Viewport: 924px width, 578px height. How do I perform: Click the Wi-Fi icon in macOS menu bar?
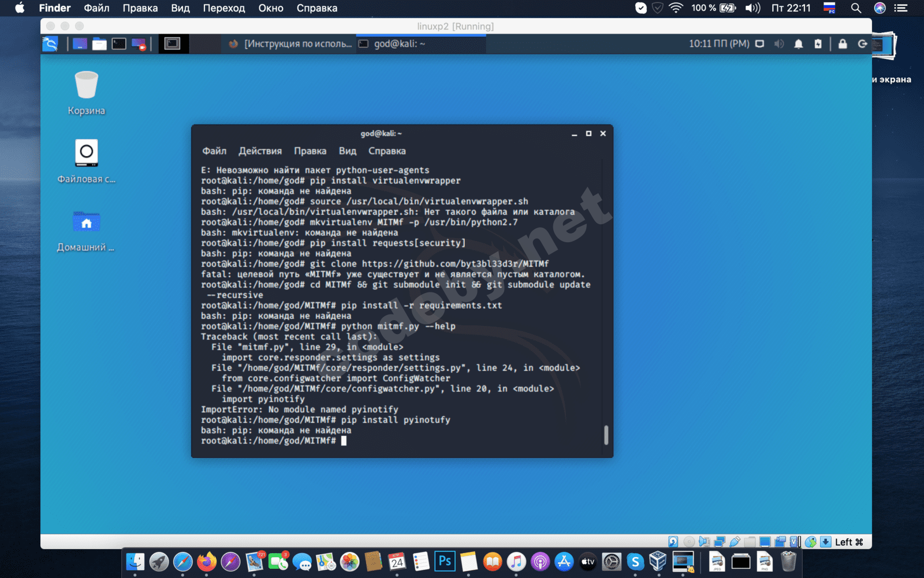pos(676,8)
